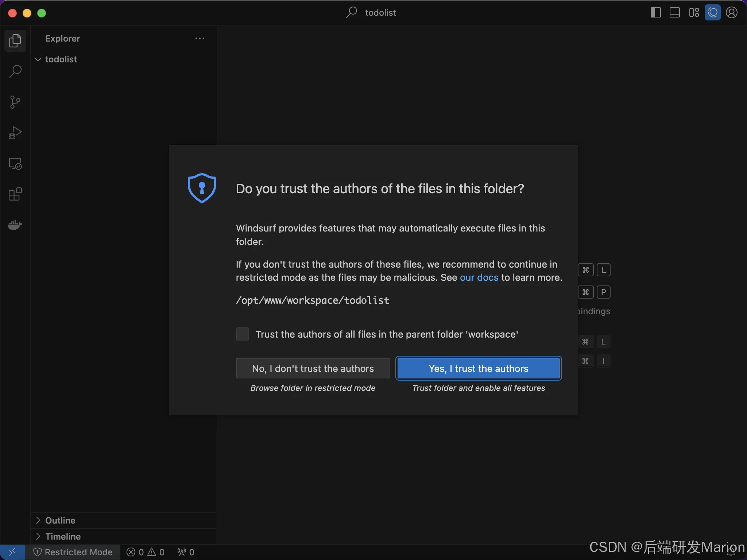Open the customize layout icon

click(x=694, y=13)
